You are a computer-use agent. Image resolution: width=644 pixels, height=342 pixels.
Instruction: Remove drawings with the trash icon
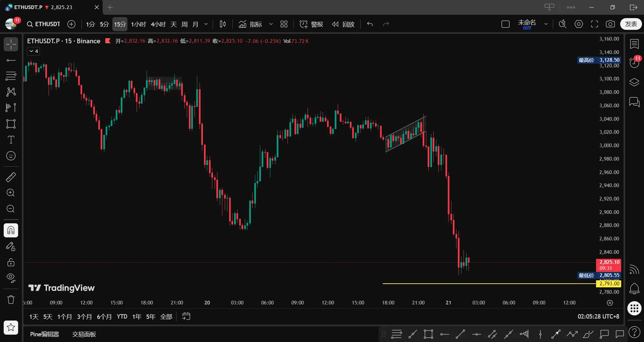11,299
